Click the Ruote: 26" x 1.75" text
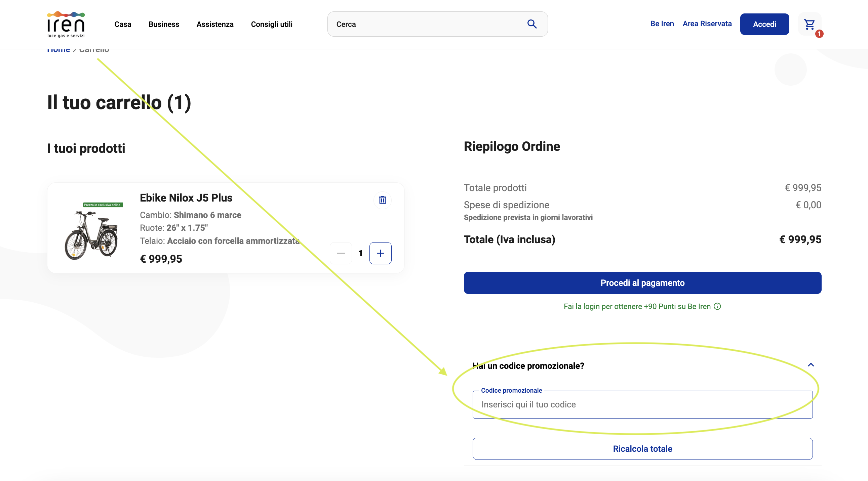Screen dimensions: 868x481 [x=173, y=228]
